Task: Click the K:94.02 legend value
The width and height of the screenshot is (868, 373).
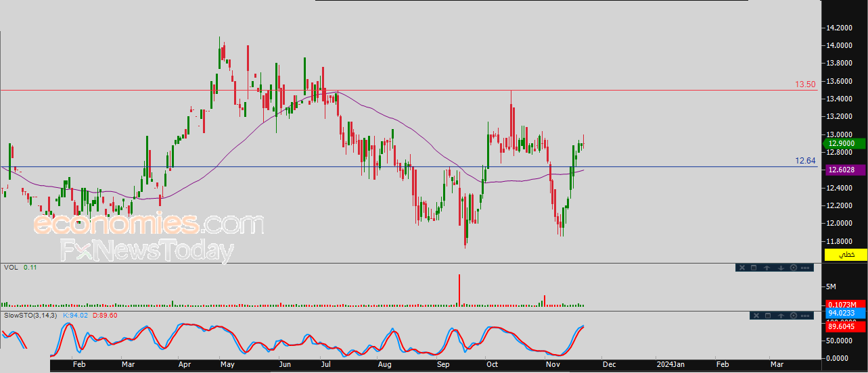Action: point(74,315)
